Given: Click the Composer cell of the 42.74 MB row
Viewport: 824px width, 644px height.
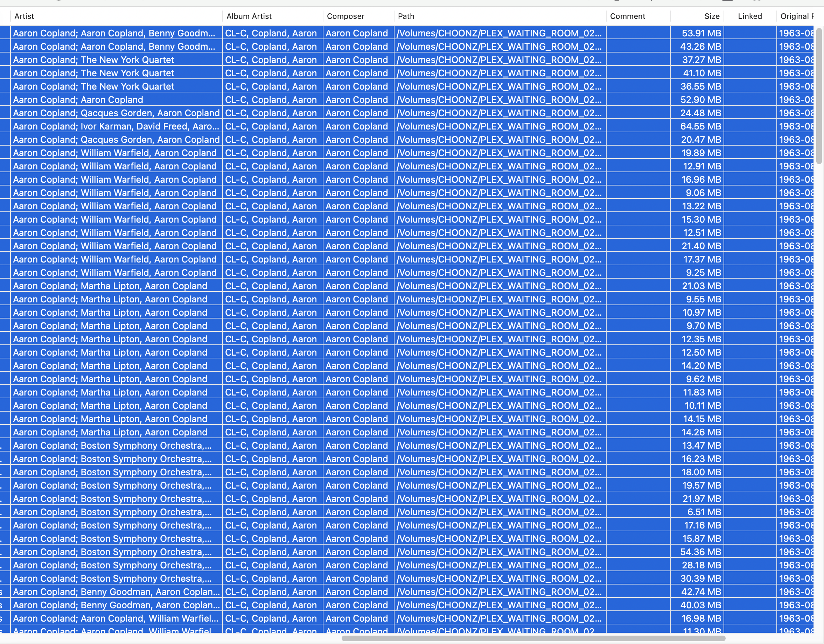Looking at the screenshot, I should [x=357, y=592].
